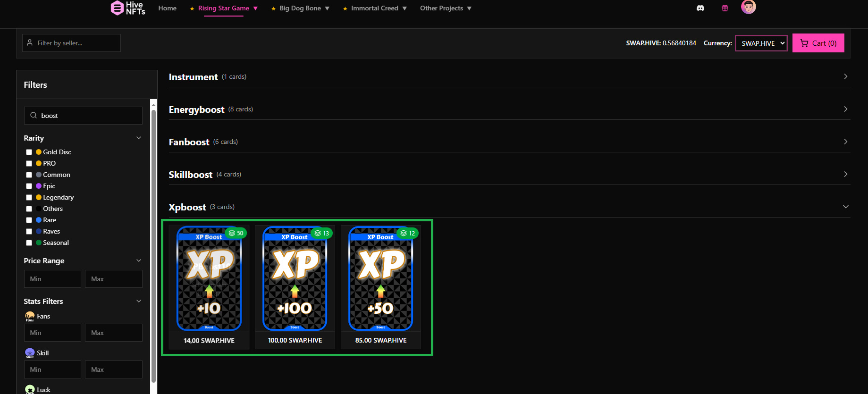
Task: Click the star icon beside Rising Star Game
Action: (192, 8)
